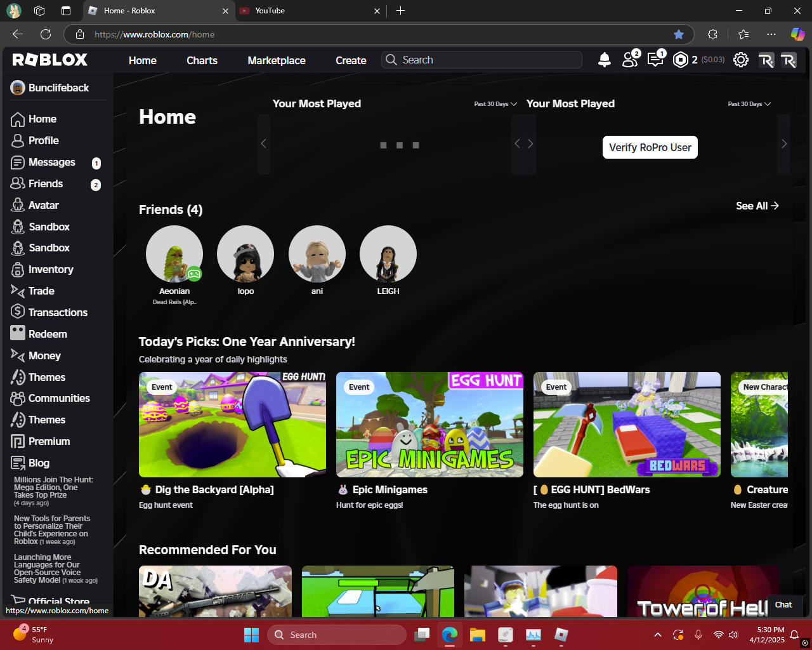Open Create in top navigation
The height and width of the screenshot is (650, 812).
click(x=351, y=60)
